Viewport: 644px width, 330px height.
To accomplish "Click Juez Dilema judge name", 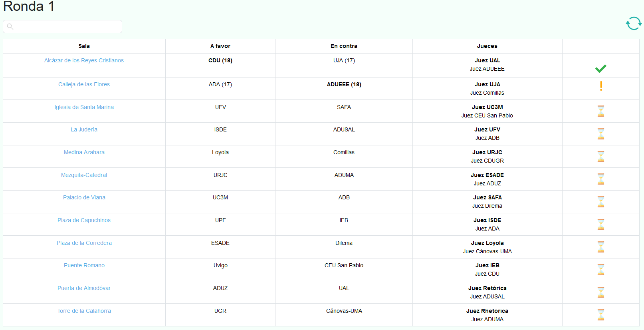I will pos(487,206).
